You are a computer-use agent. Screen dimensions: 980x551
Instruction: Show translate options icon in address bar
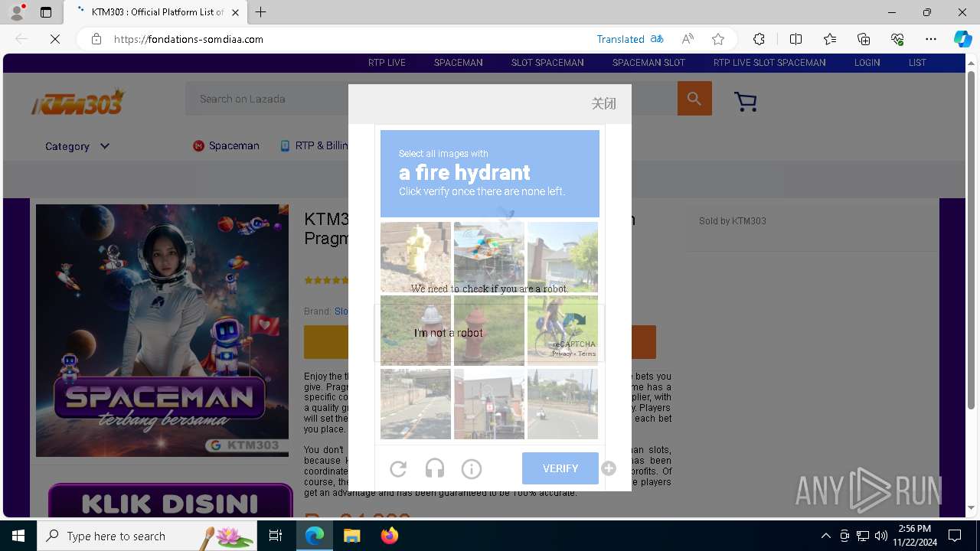(x=657, y=39)
